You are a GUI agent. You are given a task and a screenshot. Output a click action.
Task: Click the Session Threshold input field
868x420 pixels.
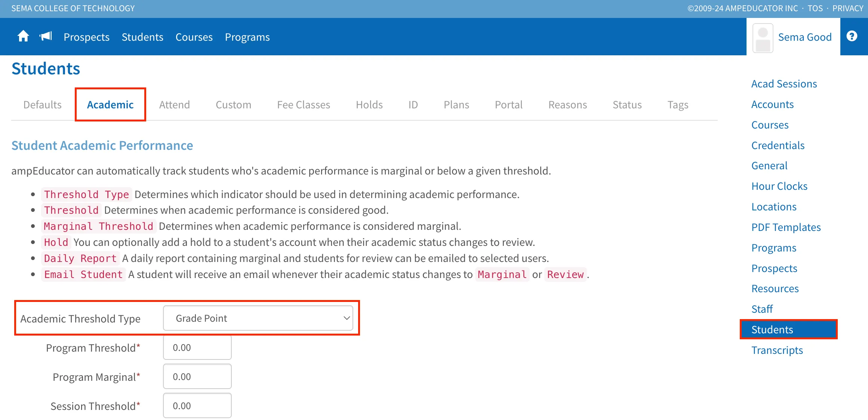[197, 405]
